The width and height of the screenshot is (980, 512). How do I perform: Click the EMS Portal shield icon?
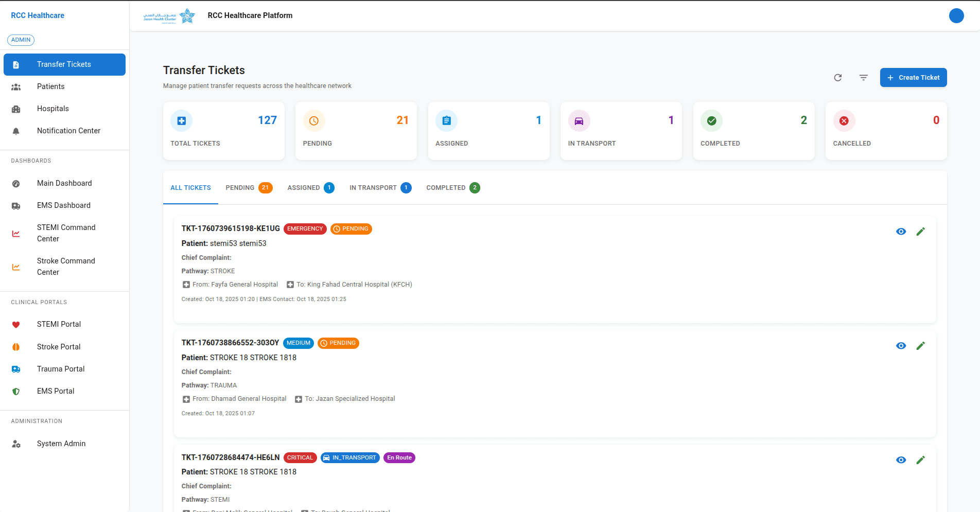click(16, 391)
